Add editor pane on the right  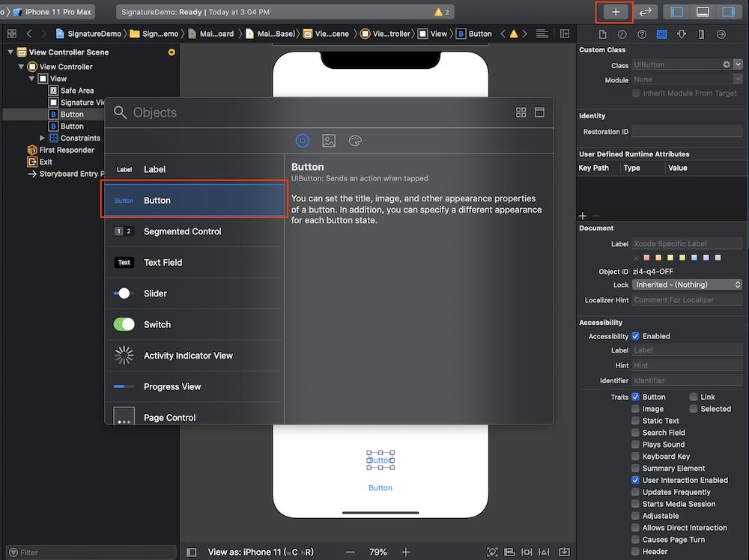565,34
